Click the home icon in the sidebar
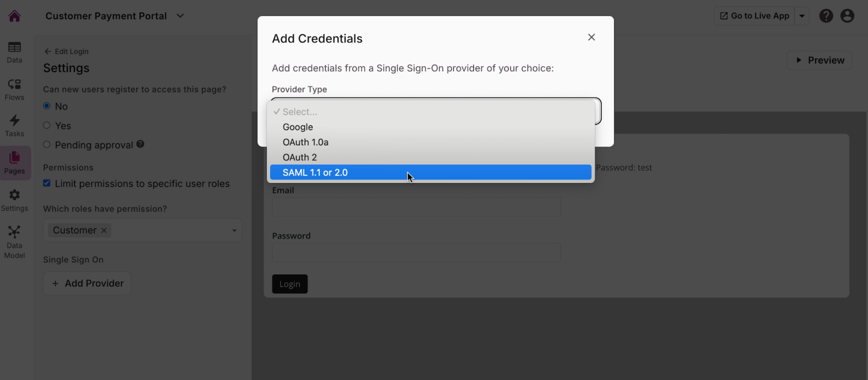868x380 pixels. (14, 16)
